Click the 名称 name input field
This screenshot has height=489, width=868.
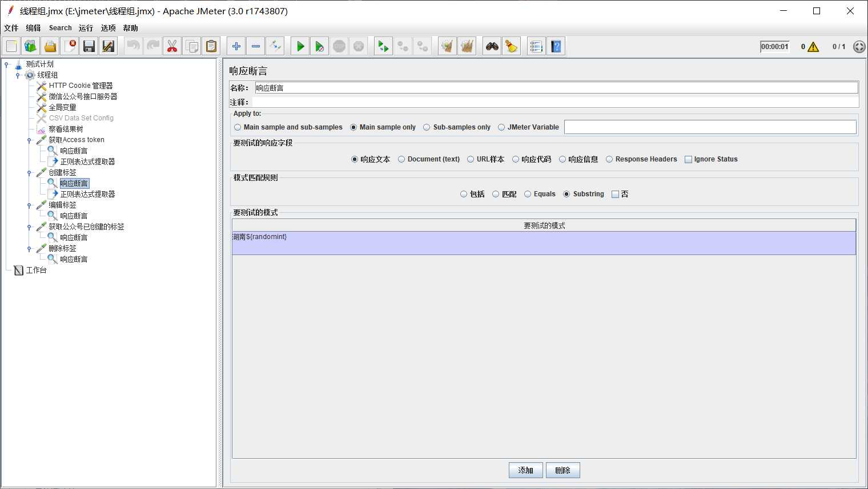click(556, 88)
